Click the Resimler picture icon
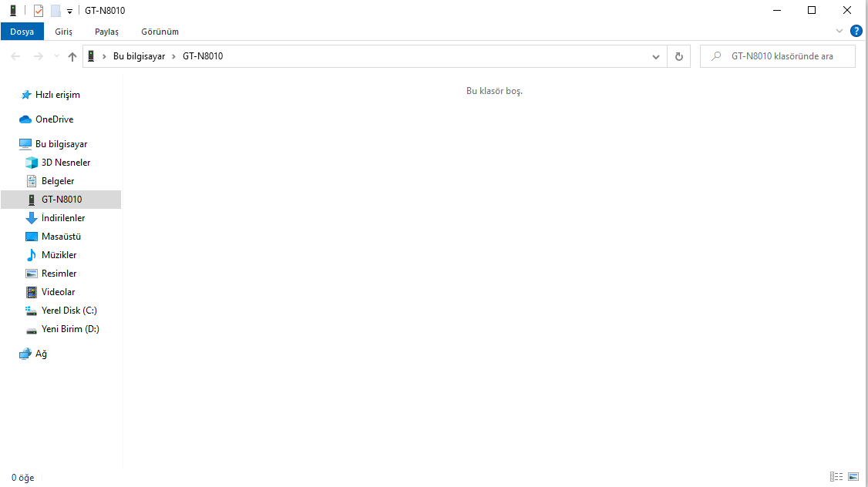This screenshot has height=487, width=868. [x=32, y=274]
